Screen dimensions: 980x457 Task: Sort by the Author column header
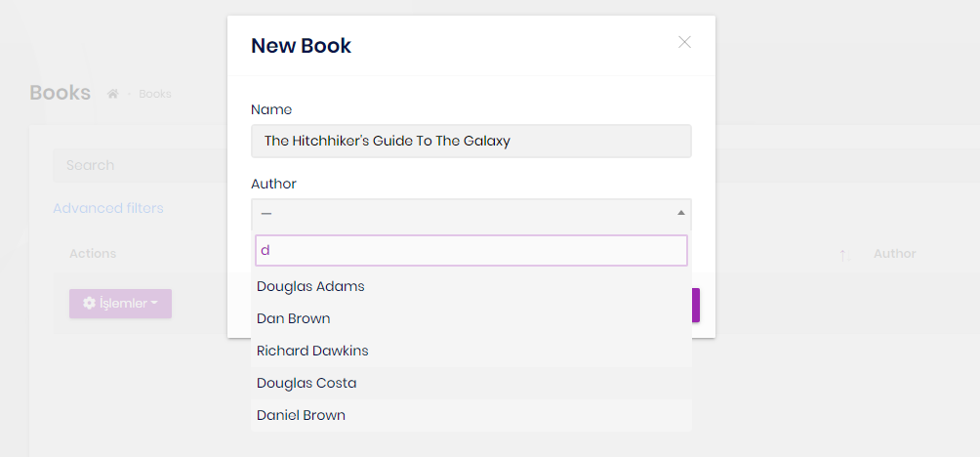pyautogui.click(x=894, y=254)
